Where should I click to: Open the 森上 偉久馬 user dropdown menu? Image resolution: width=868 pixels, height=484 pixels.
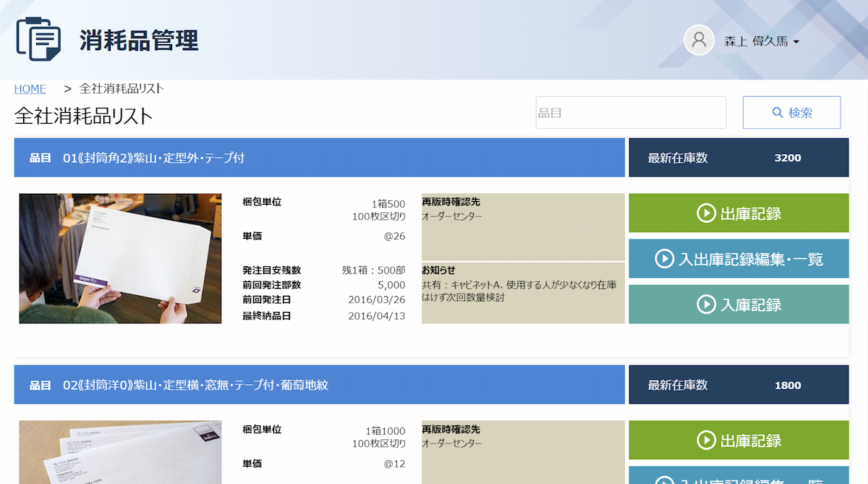760,40
